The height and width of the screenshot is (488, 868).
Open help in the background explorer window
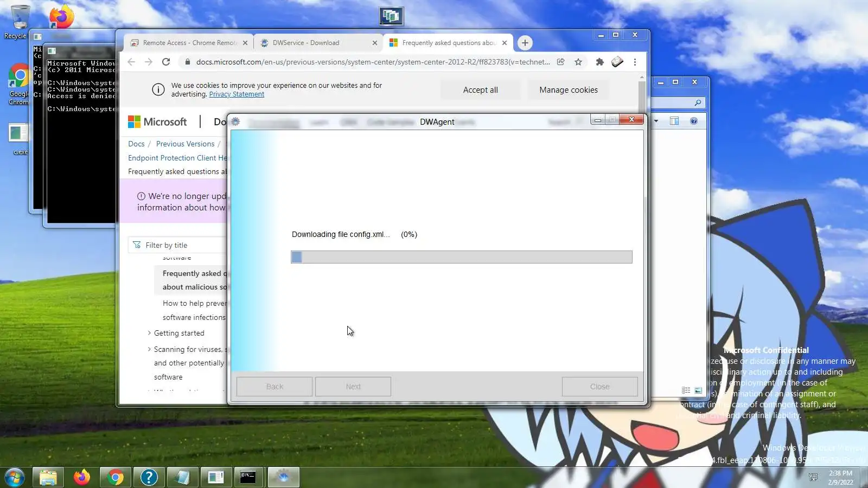click(x=694, y=121)
